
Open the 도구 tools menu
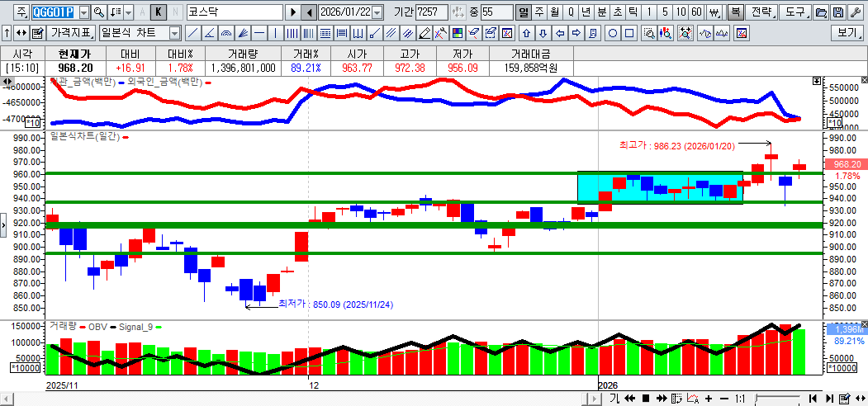point(794,12)
